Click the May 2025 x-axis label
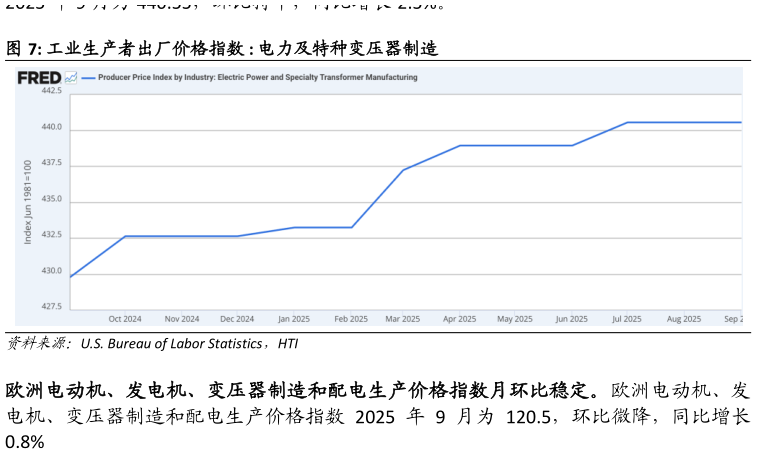757x454 pixels. (514, 319)
